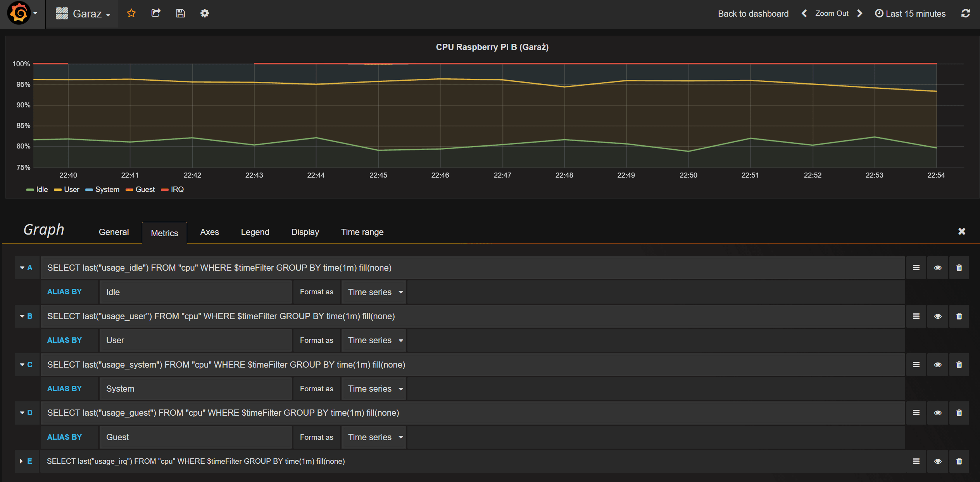The height and width of the screenshot is (482, 980).
Task: Delete query C with trash icon
Action: (x=959, y=365)
